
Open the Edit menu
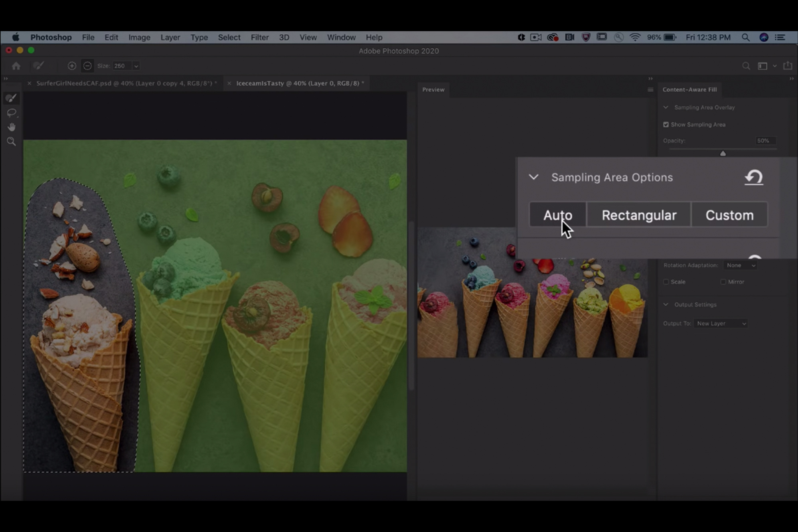(x=111, y=37)
